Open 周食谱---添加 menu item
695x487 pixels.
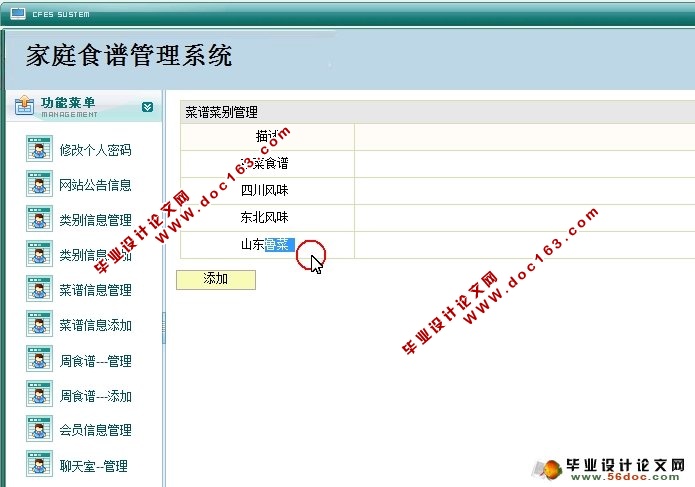95,396
